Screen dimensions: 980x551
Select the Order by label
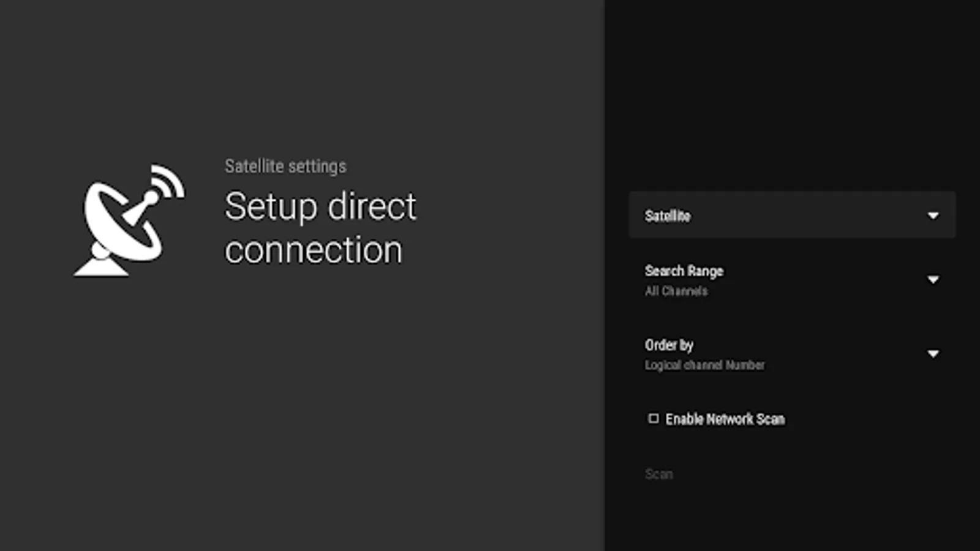pyautogui.click(x=669, y=345)
